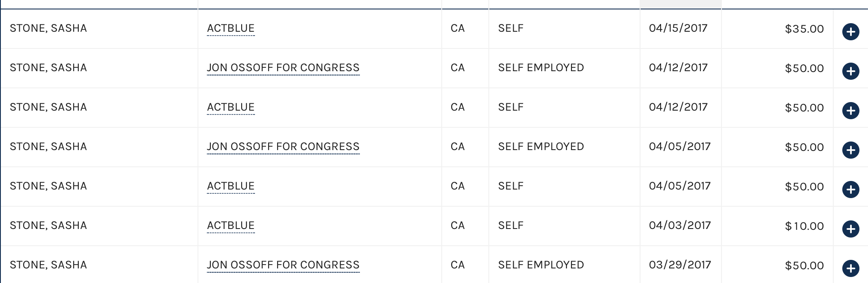868x283 pixels.
Task: Follow ACTBLUE link dated 04/05/2017
Action: 231,186
